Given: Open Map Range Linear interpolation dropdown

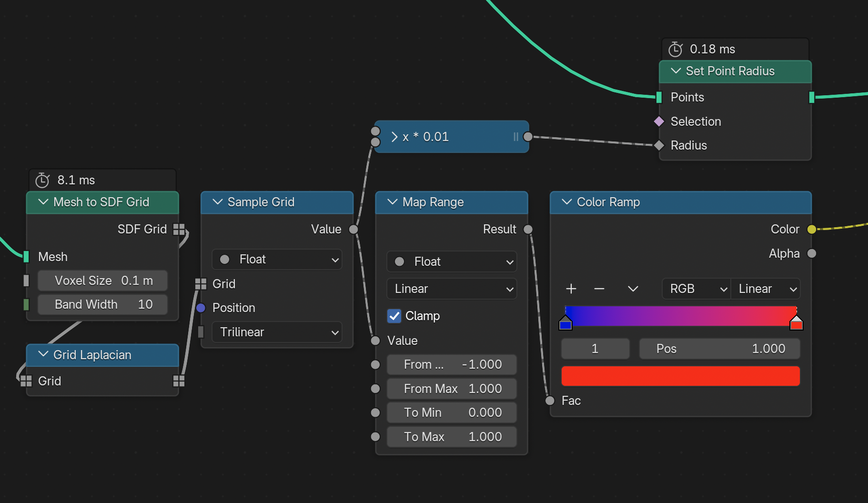Looking at the screenshot, I should tap(452, 289).
